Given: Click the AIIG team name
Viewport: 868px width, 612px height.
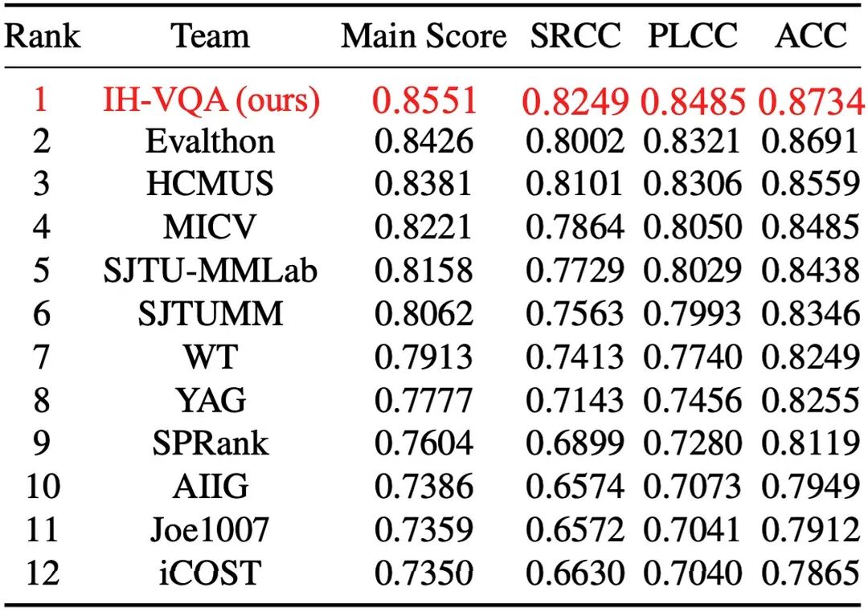Looking at the screenshot, I should pos(211,487).
